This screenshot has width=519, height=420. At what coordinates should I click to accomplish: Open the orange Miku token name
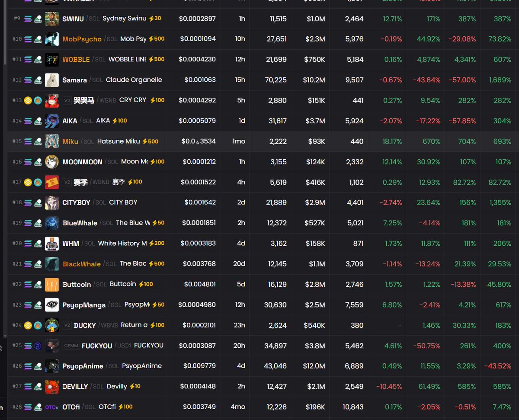click(x=70, y=141)
